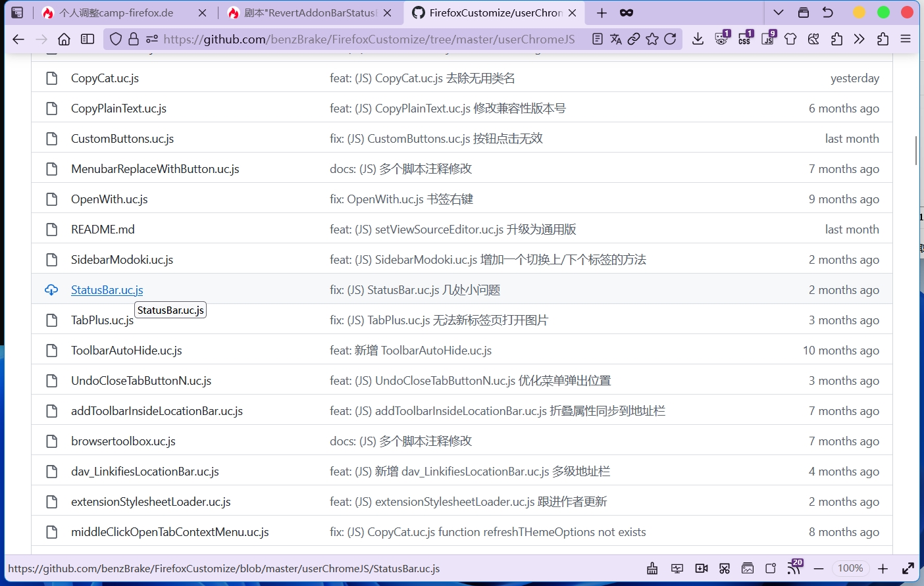Viewport: 924px width, 586px height.
Task: Open the browsertoolbox.uc.js file
Action: coord(123,441)
